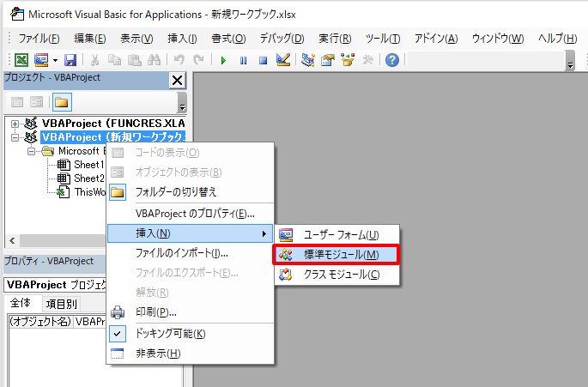
Task: Open Find with the binoculars icon
Action: pos(155,60)
